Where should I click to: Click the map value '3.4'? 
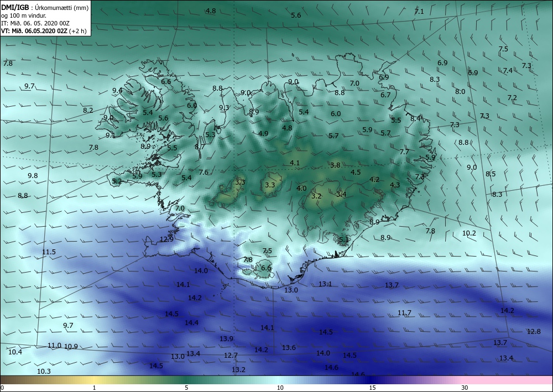[x=341, y=194]
